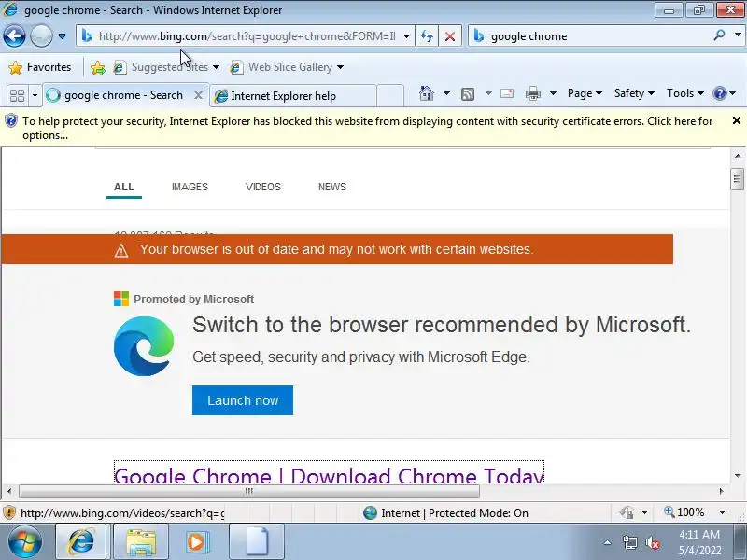Click the blank document taskbar icon
The image size is (747, 560).
point(258,542)
